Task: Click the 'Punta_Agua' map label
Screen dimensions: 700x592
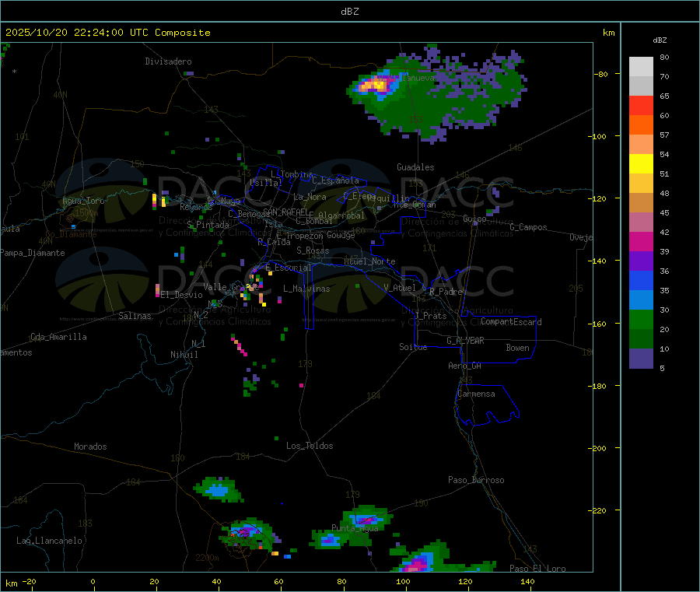Action: pyautogui.click(x=355, y=528)
